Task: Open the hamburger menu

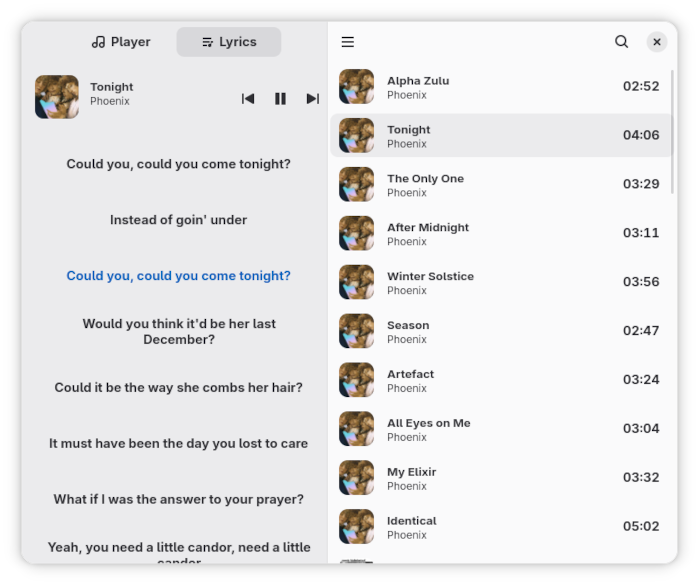Action: pos(348,42)
